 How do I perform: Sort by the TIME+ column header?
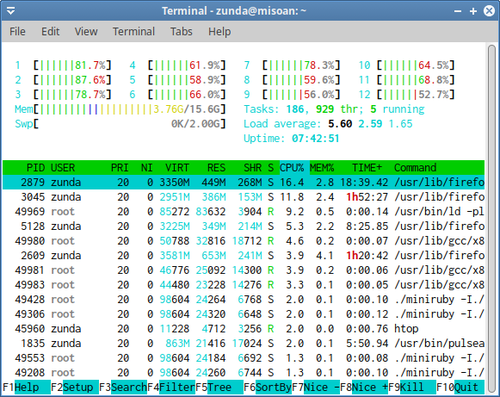pos(367,168)
